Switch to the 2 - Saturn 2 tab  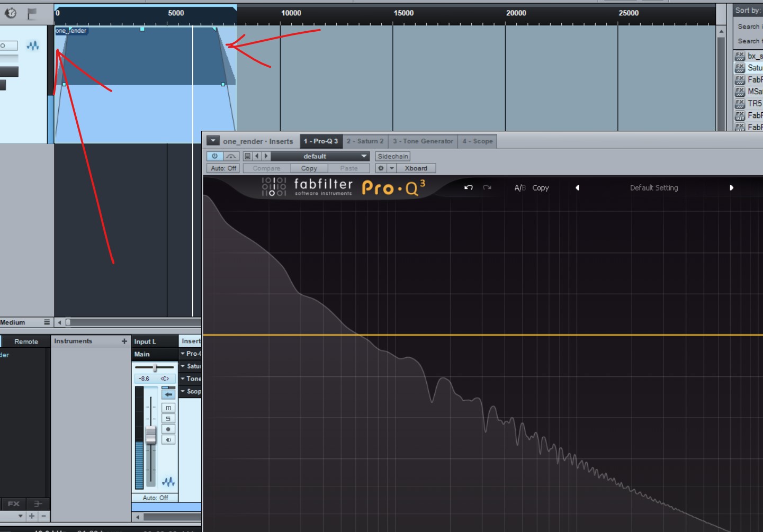click(x=365, y=141)
